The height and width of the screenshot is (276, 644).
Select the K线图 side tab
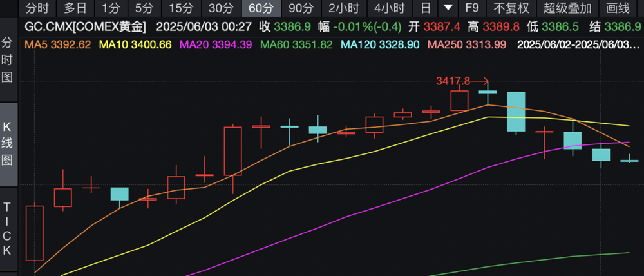[x=7, y=143]
